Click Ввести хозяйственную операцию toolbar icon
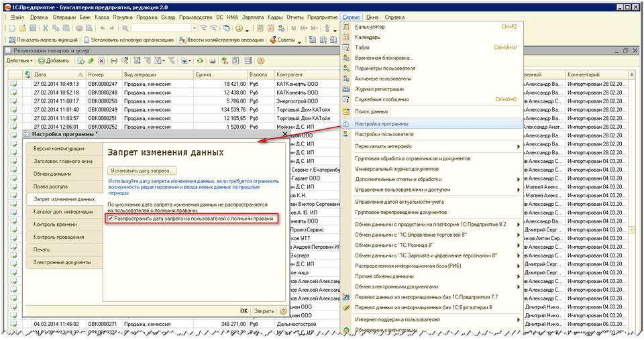This screenshot has height=340, width=644. 182,40
